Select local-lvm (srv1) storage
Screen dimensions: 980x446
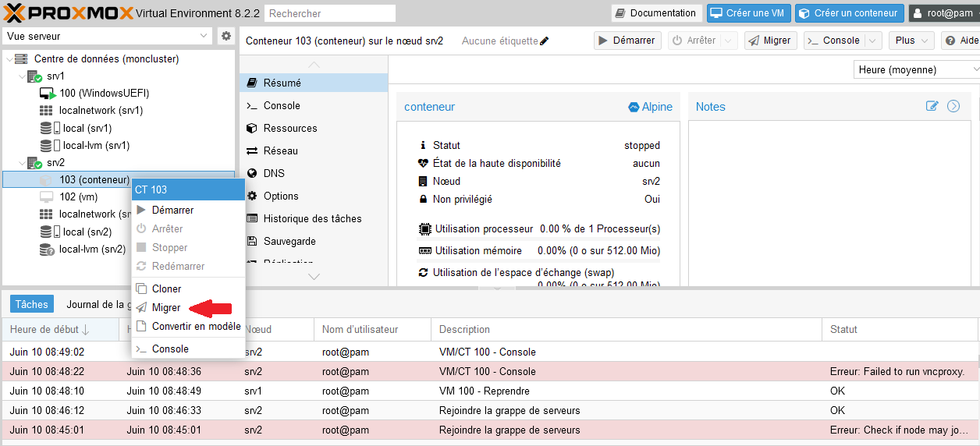click(x=96, y=145)
